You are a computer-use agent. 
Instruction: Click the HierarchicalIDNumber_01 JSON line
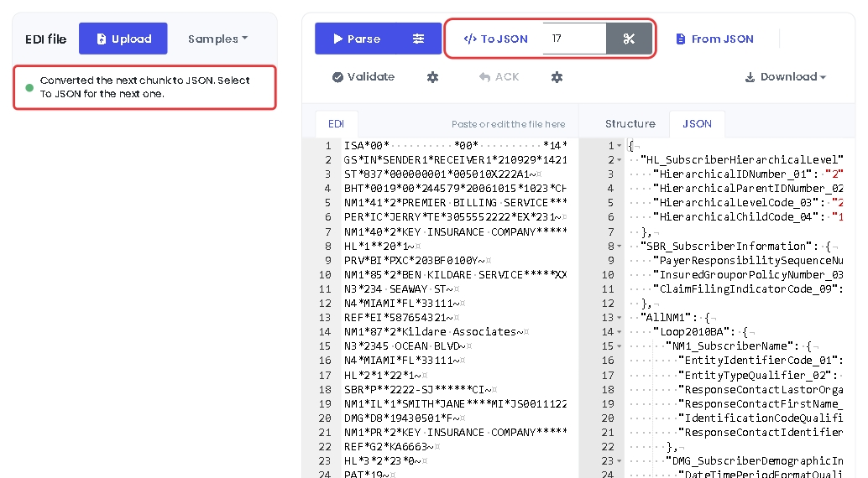pos(736,174)
